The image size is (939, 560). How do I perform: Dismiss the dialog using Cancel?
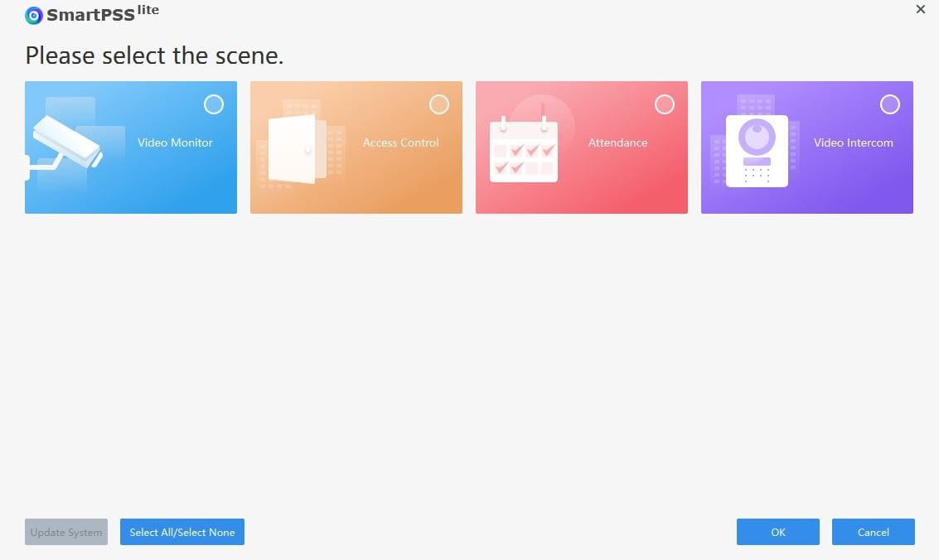tap(873, 532)
